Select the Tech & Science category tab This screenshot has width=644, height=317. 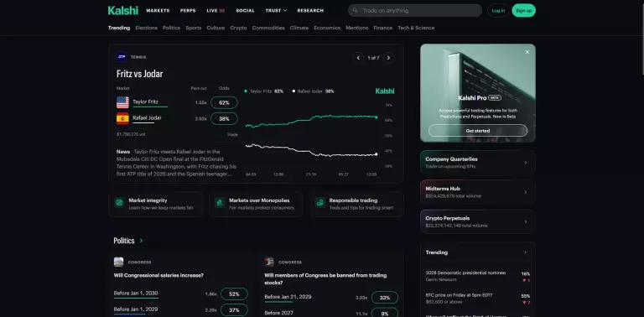tap(416, 28)
